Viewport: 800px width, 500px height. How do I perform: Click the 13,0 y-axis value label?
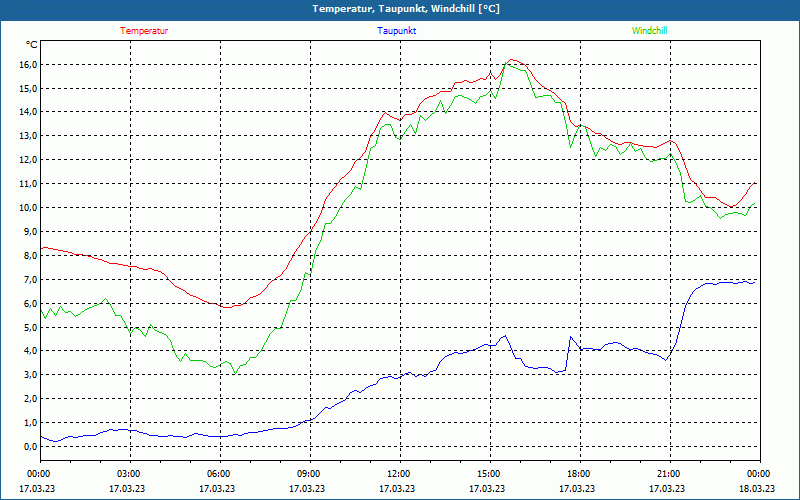(27, 136)
